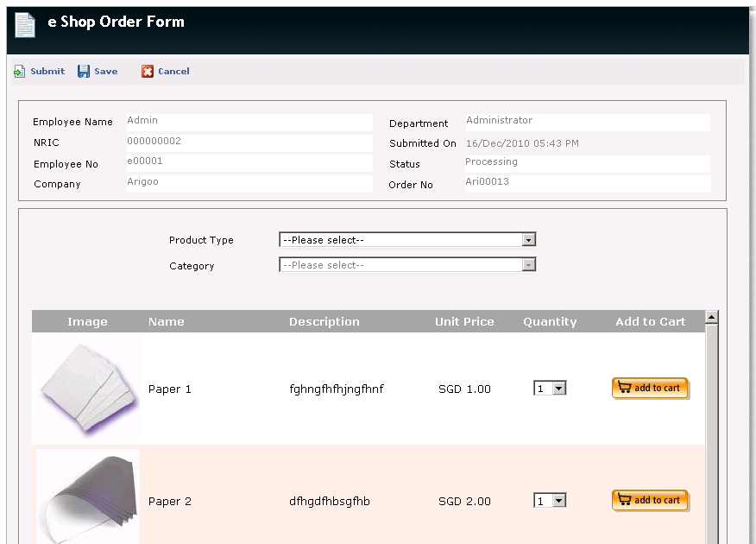Click the Submit link

pos(47,72)
